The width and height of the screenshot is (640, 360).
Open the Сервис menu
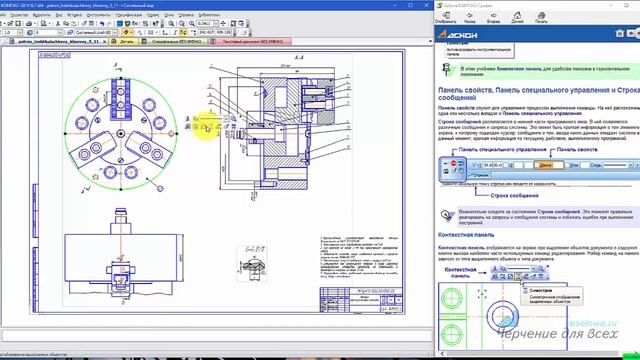pos(153,15)
